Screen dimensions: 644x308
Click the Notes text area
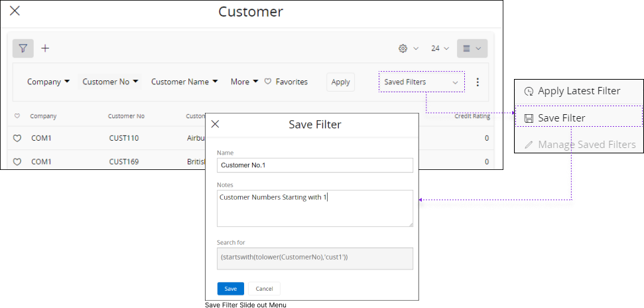click(315, 208)
